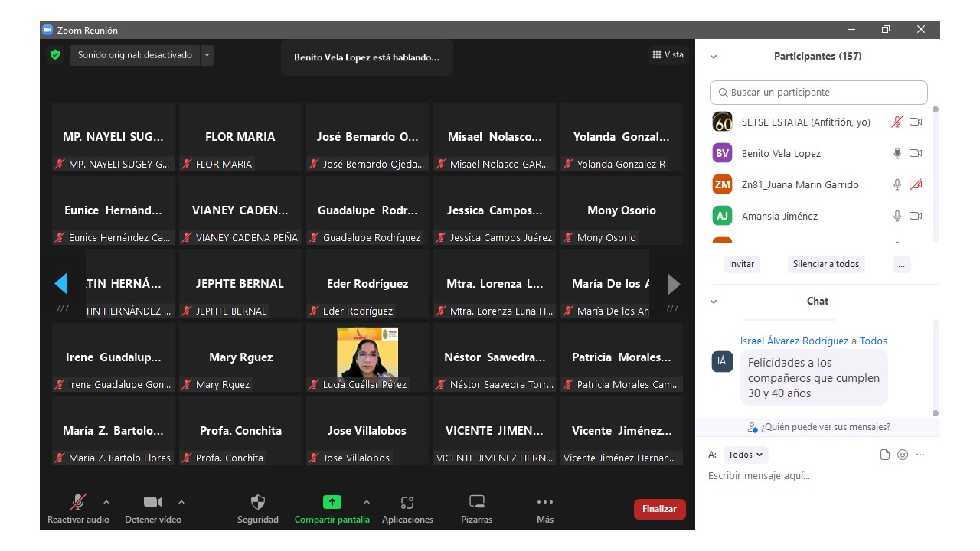Click Compartir pantalla green share icon
This screenshot has height=551, width=980.
[x=332, y=503]
